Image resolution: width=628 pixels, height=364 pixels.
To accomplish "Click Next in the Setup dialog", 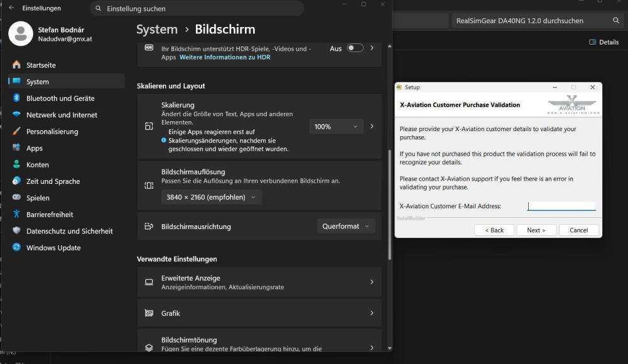I will (536, 230).
